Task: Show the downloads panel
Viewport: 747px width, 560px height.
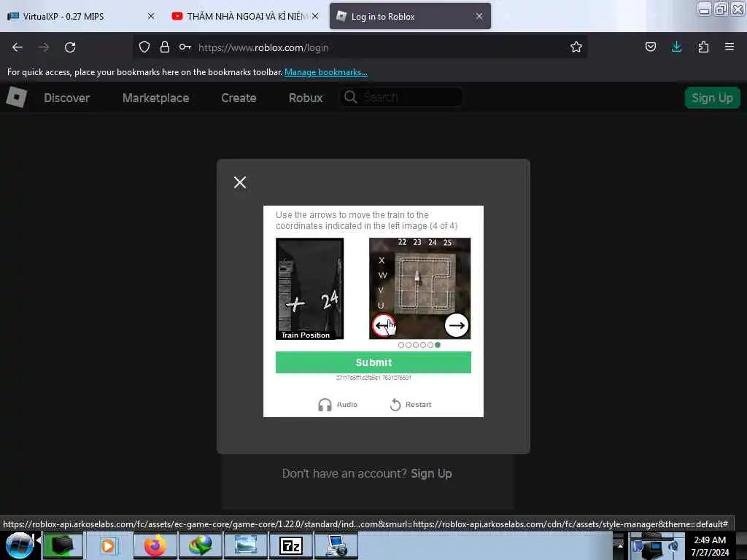Action: (x=676, y=47)
